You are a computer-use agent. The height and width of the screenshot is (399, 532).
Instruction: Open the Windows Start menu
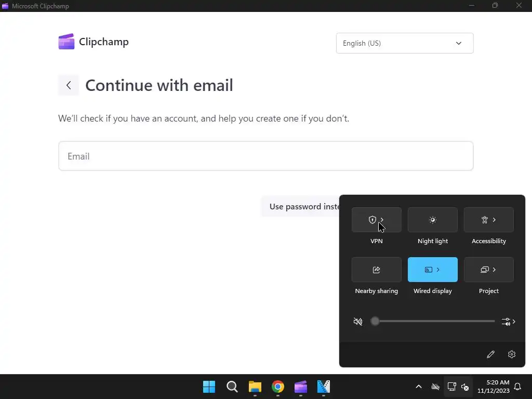(209, 387)
